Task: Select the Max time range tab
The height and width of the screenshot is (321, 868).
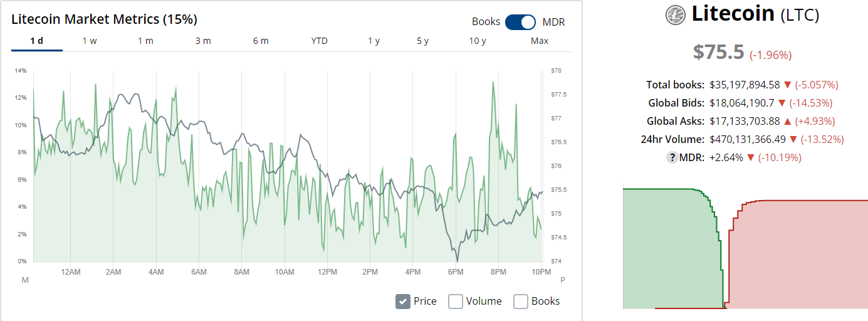Action: coord(540,41)
